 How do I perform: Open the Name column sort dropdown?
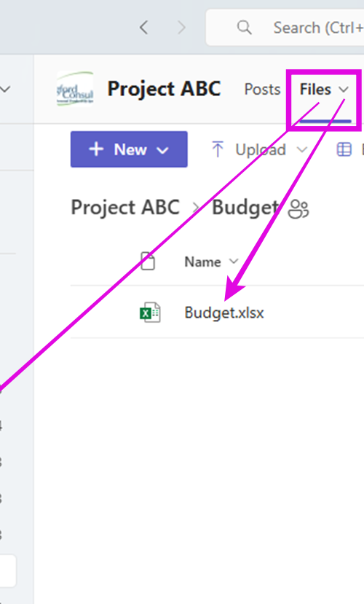coord(234,262)
